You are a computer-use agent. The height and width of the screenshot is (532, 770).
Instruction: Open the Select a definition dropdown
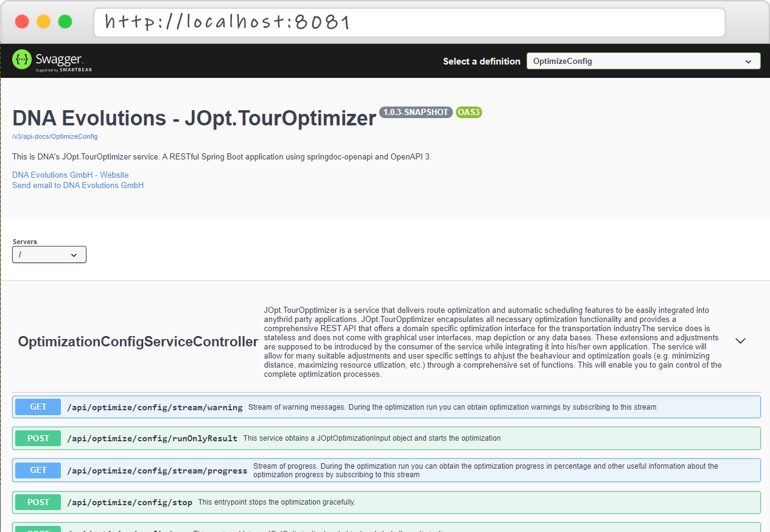643,61
